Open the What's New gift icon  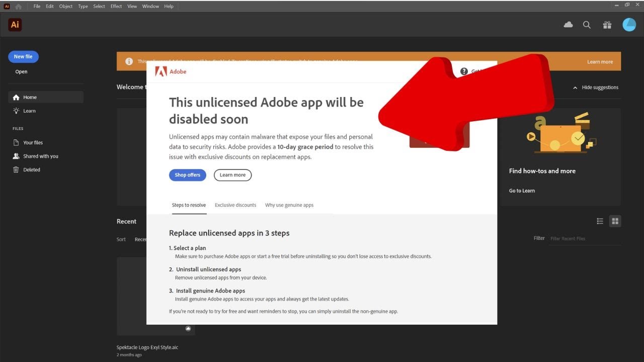(x=607, y=25)
